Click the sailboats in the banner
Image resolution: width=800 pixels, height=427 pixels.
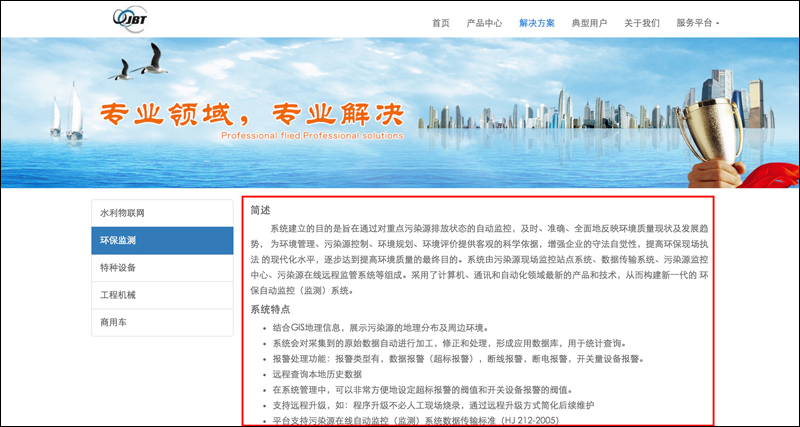click(x=64, y=111)
